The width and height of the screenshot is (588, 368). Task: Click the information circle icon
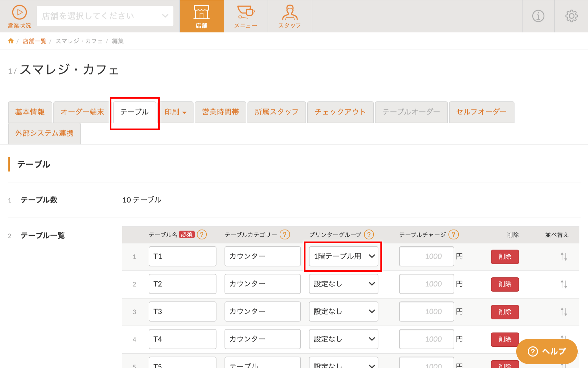tap(538, 16)
